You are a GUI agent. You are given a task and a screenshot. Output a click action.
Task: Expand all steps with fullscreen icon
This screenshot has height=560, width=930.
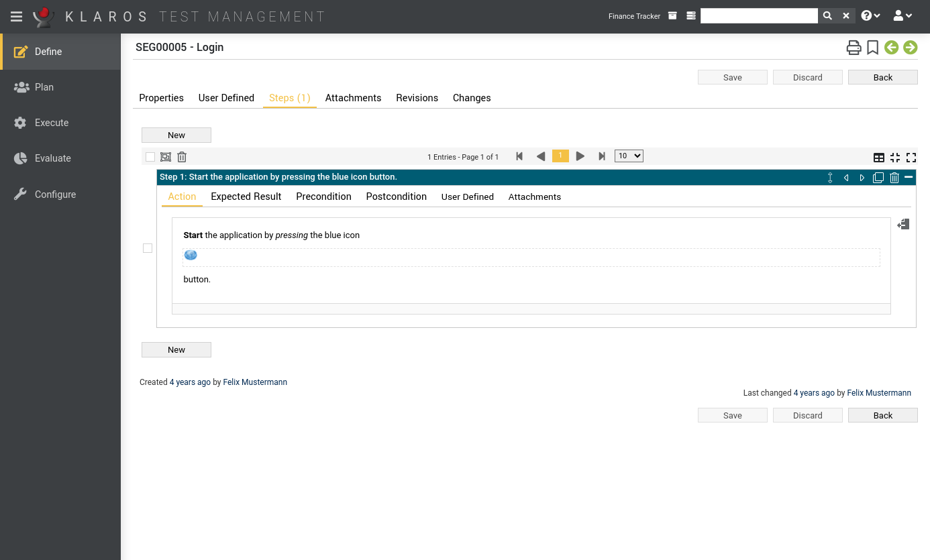click(911, 158)
